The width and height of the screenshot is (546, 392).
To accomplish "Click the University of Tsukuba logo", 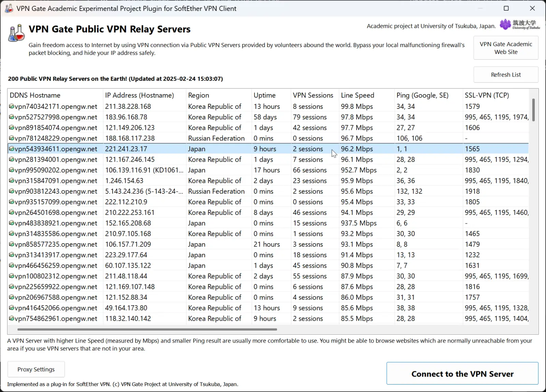I will point(520,25).
